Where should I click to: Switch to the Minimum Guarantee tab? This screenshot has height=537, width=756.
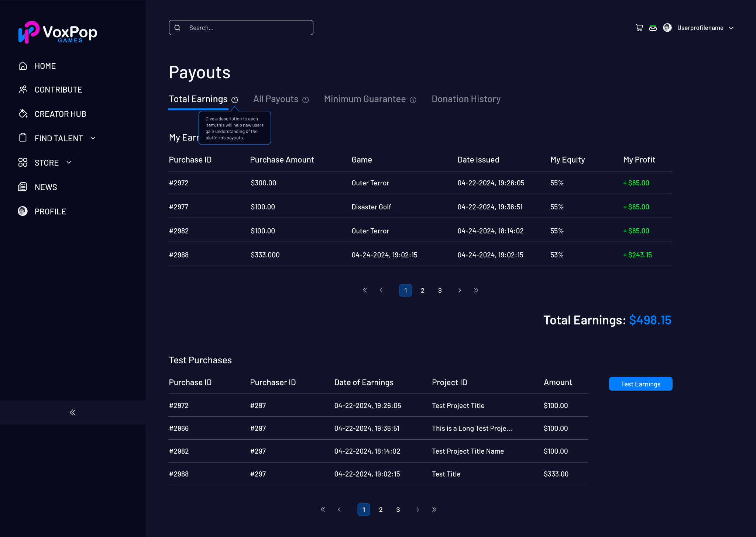pos(365,99)
